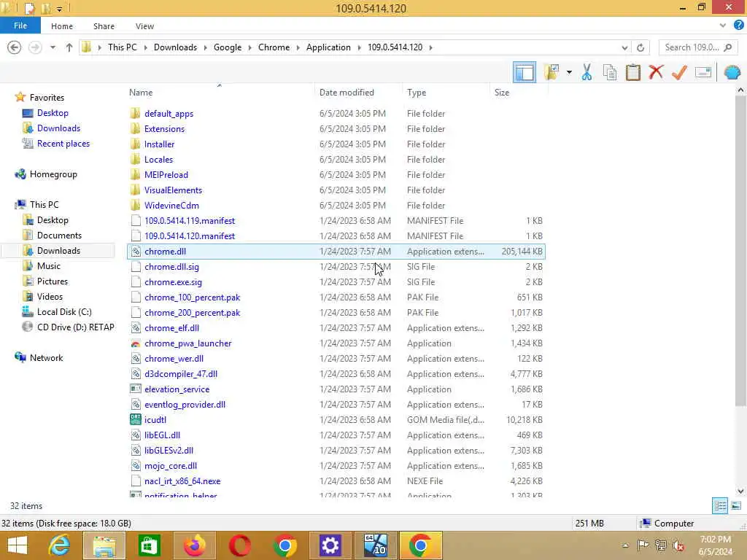Click the new folder toolbar icon
The width and height of the screenshot is (747, 560).
click(551, 72)
